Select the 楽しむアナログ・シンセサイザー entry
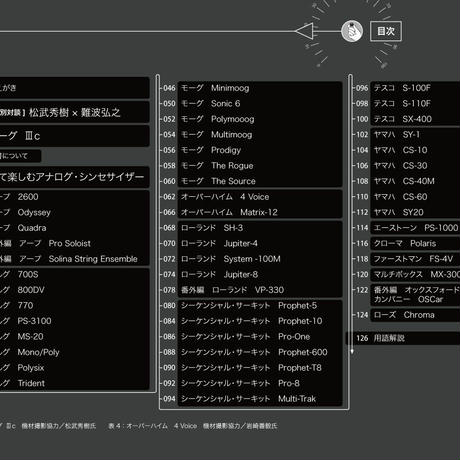Image resolution: width=460 pixels, height=460 pixels. tap(74, 177)
